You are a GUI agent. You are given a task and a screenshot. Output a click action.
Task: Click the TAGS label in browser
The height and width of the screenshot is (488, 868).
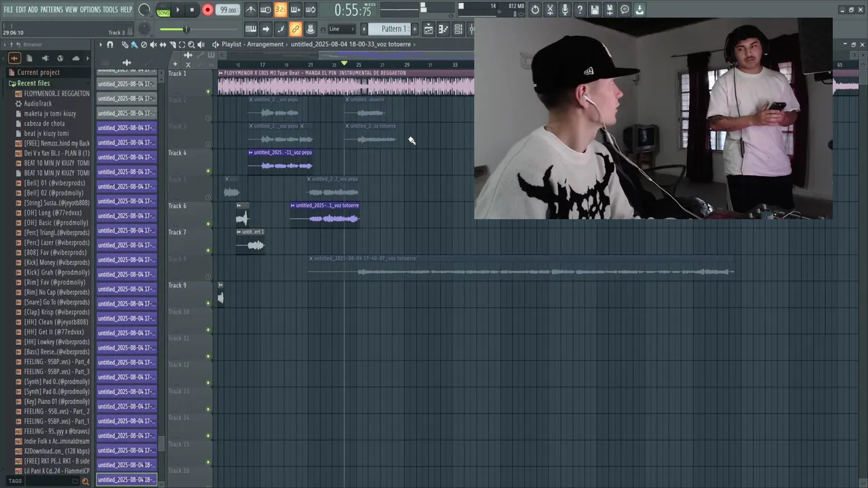coord(15,481)
